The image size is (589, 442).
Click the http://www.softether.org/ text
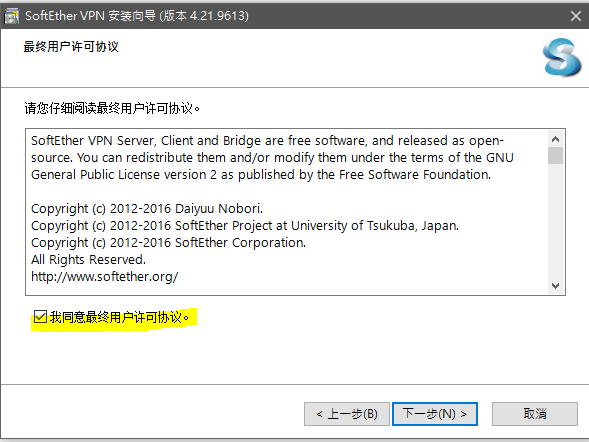click(x=104, y=277)
